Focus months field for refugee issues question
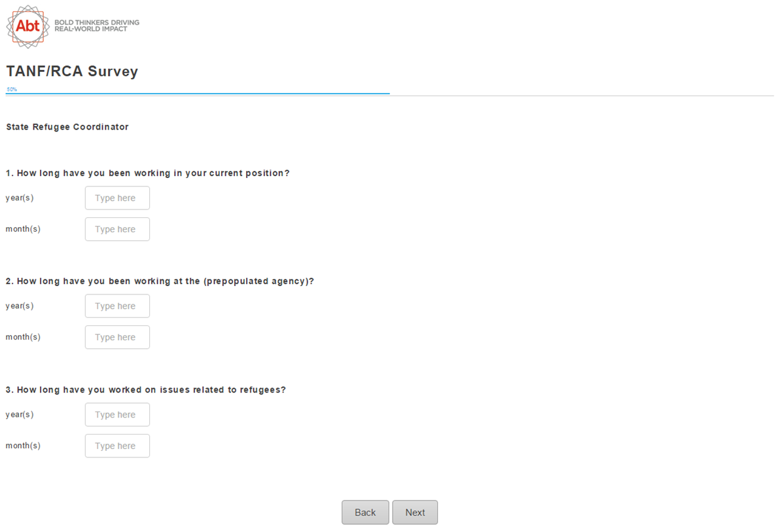 click(117, 446)
